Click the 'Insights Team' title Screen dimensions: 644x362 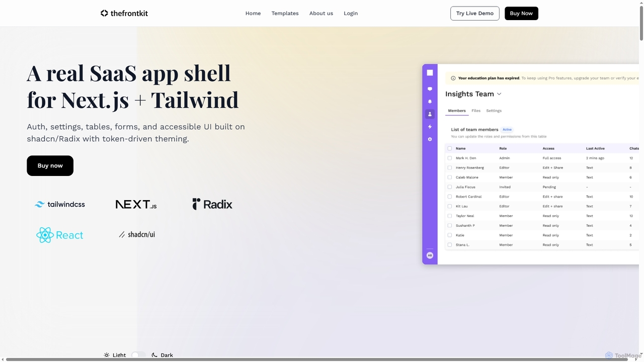coord(469,94)
